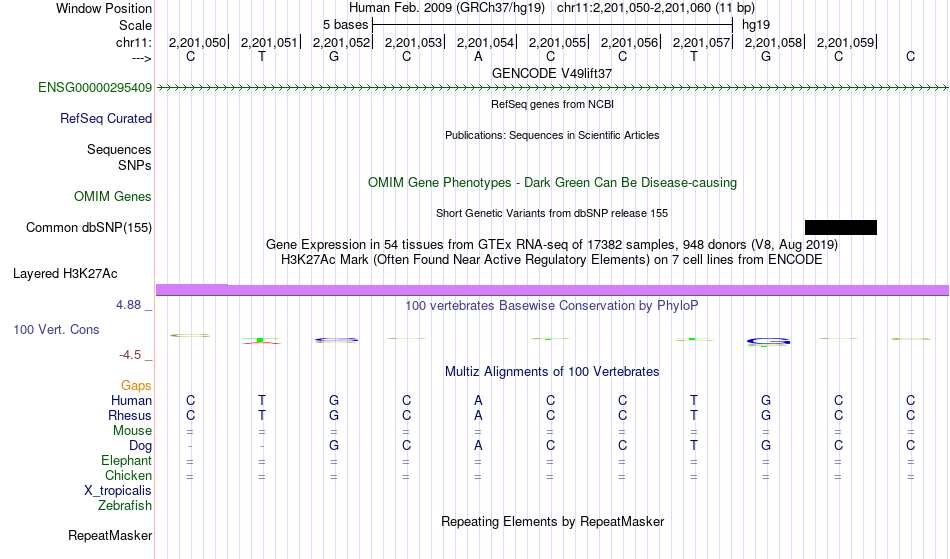Click the H3K27Ac Mark ENCODE title
Screen dimensions: 950x559
click(x=552, y=260)
